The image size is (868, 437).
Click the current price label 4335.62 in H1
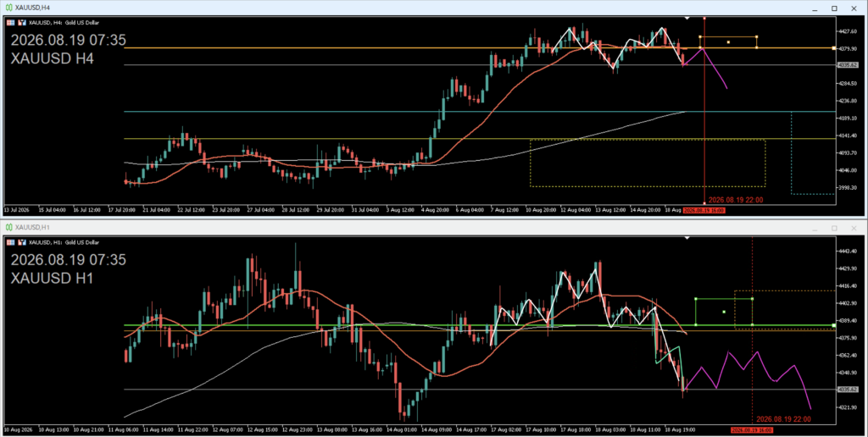848,390
